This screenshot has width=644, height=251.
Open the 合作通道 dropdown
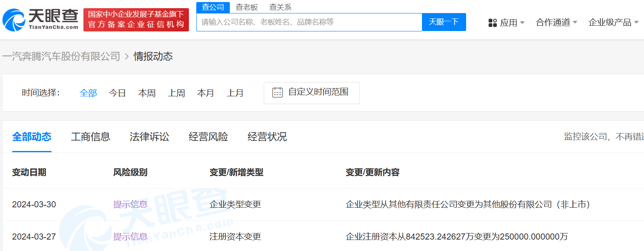point(556,22)
